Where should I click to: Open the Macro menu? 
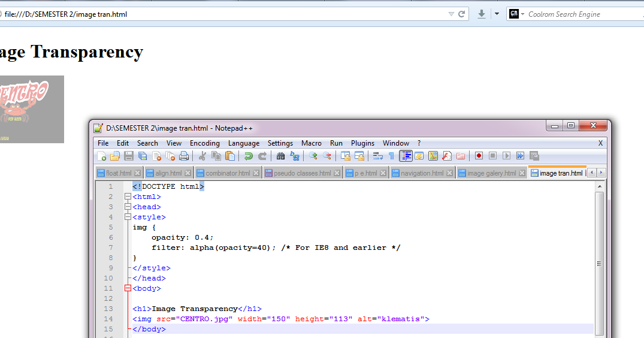[x=312, y=143]
